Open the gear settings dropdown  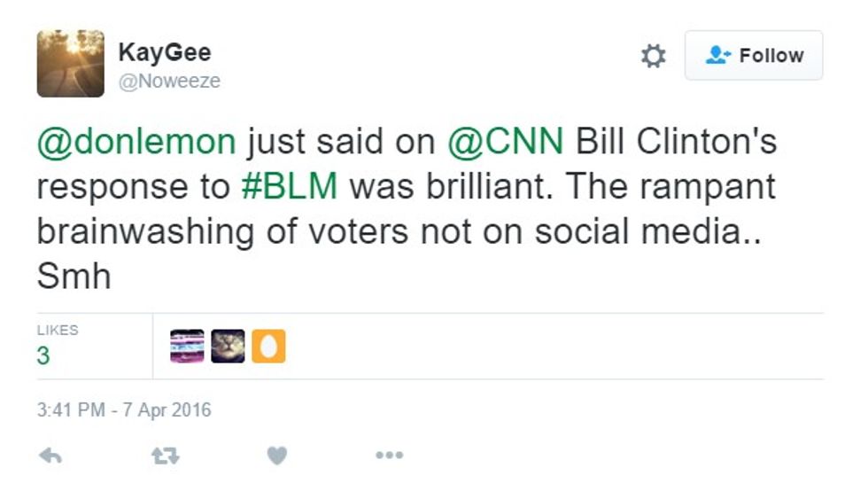coord(653,57)
